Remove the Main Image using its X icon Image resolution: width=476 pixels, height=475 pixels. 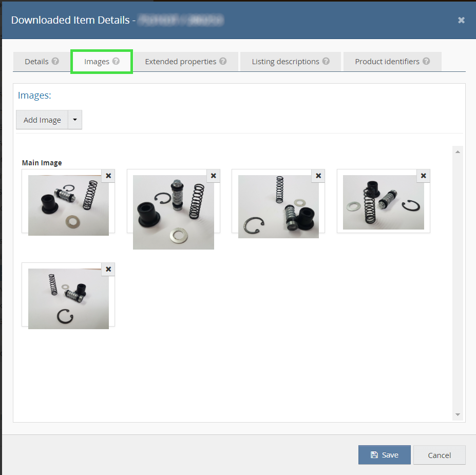pyautogui.click(x=108, y=176)
